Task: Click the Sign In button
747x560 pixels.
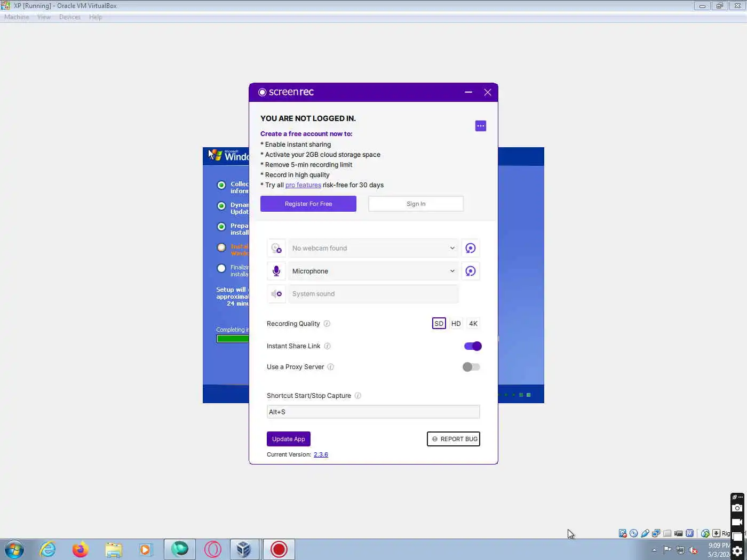Action: (416, 204)
